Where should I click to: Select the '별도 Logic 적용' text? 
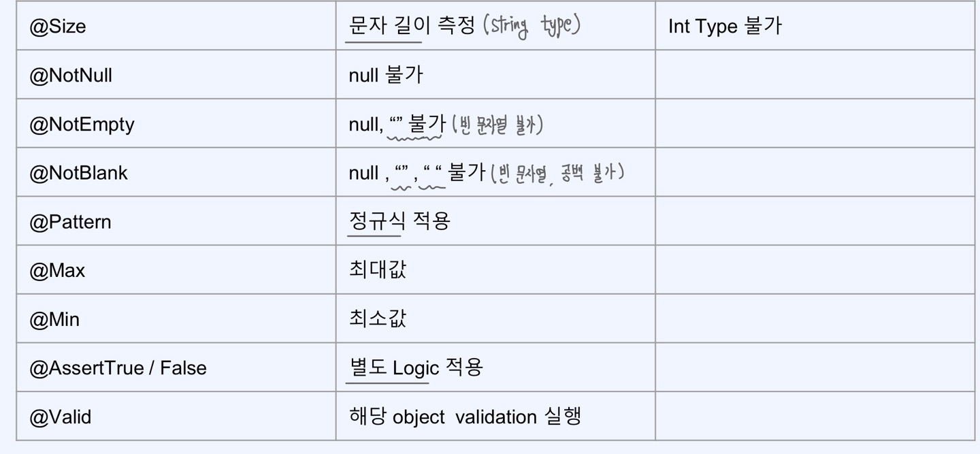tap(416, 368)
